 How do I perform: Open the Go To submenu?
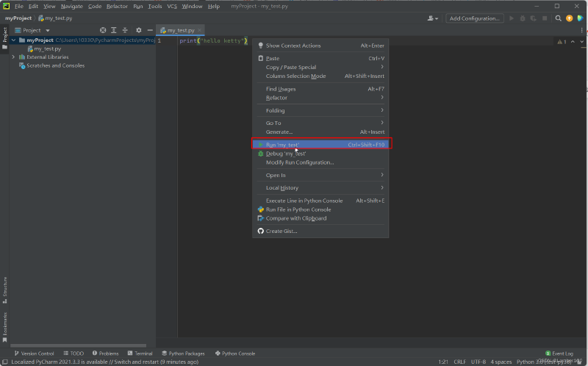coord(321,123)
